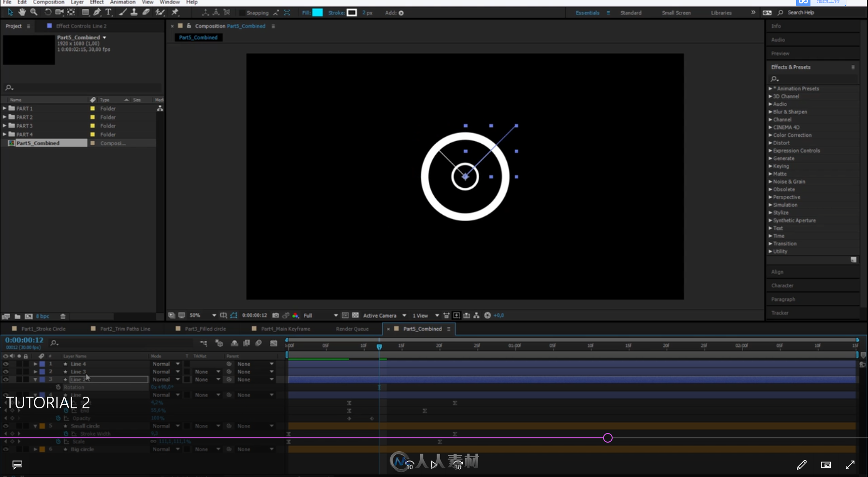The height and width of the screenshot is (477, 868).
Task: Switch to the Effect Controls Line 2 tab
Action: click(81, 26)
